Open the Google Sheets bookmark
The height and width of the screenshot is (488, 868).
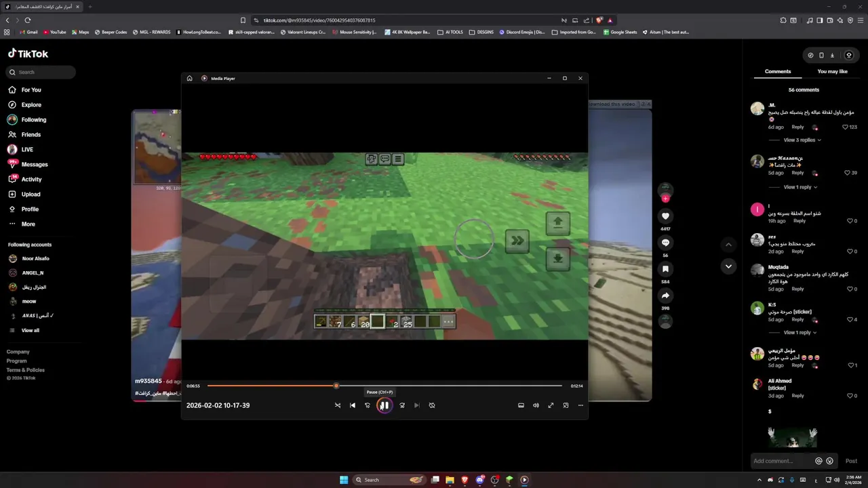[620, 32]
